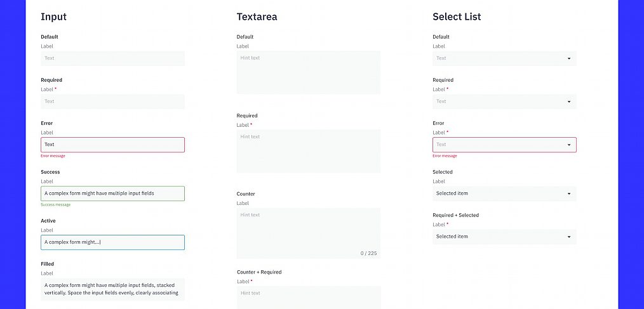The width and height of the screenshot is (644, 309).
Task: Click the Default textarea hint box
Action: pyautogui.click(x=309, y=72)
